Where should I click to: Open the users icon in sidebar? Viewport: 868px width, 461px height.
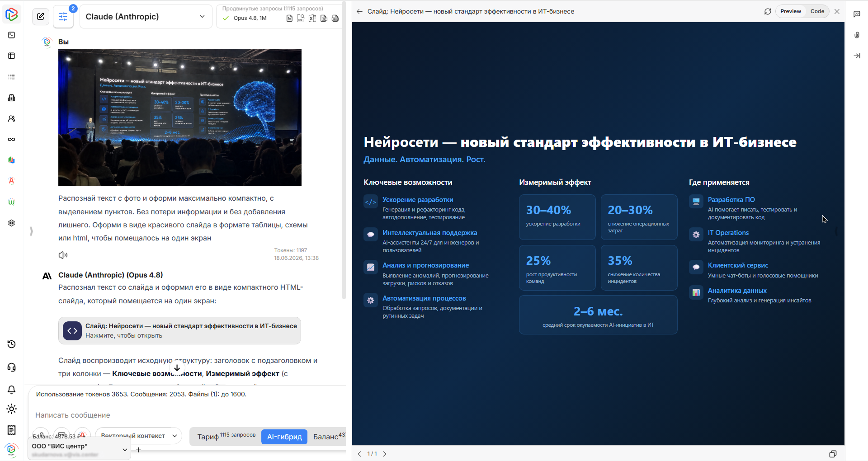12,118
